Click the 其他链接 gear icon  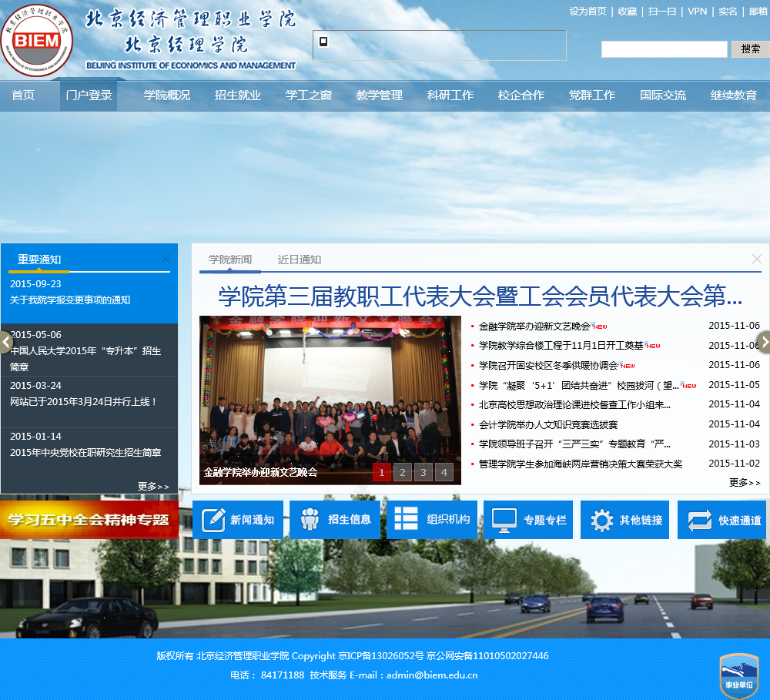coord(602,521)
